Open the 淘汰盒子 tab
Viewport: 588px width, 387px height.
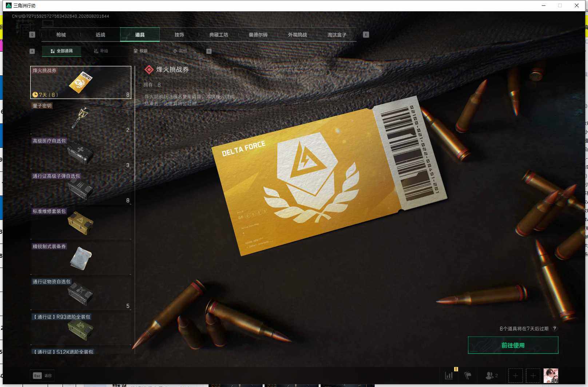(337, 35)
